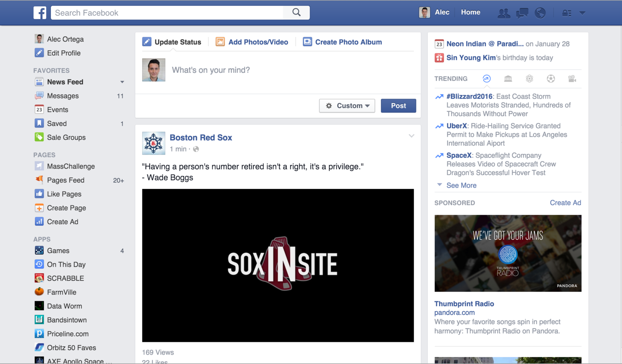Click the #Blizzard2016 trending link
The width and height of the screenshot is (622, 364).
tap(469, 96)
